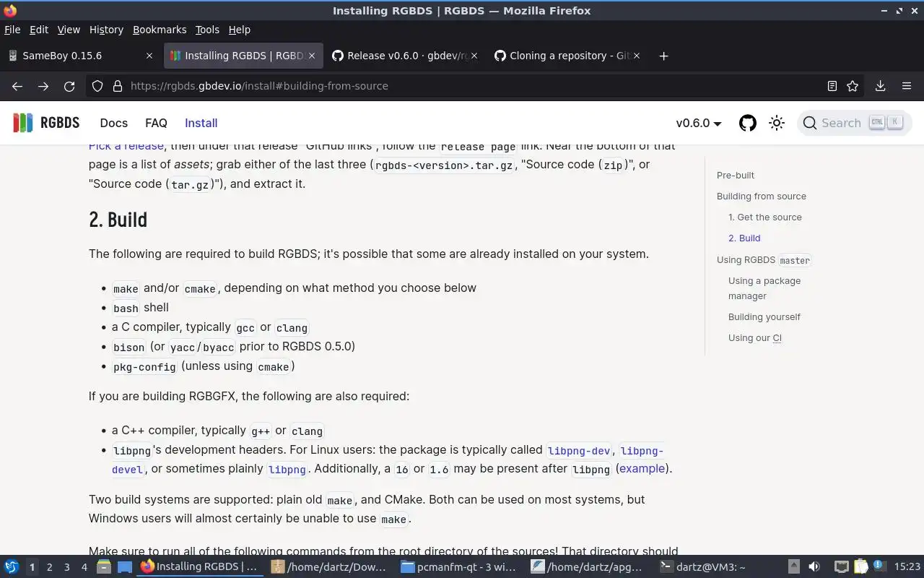Click the show desktop icon in the taskbar
The image size is (924, 578).
[124, 567]
